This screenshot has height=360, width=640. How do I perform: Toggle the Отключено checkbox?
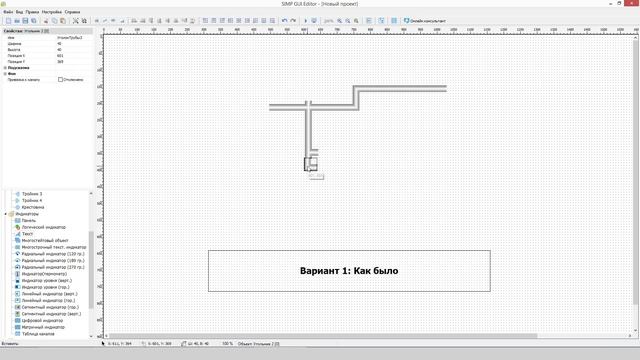[60, 80]
